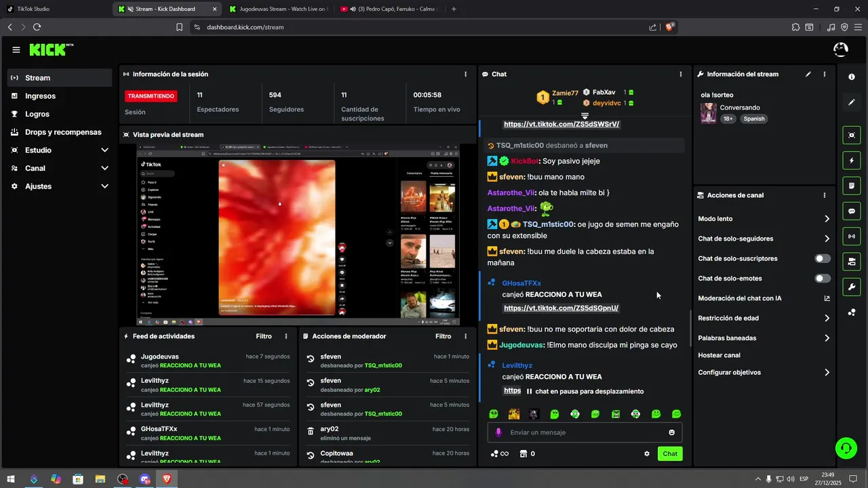The height and width of the screenshot is (488, 868).
Task: Open Ingresos in left sidebar
Action: click(60, 96)
